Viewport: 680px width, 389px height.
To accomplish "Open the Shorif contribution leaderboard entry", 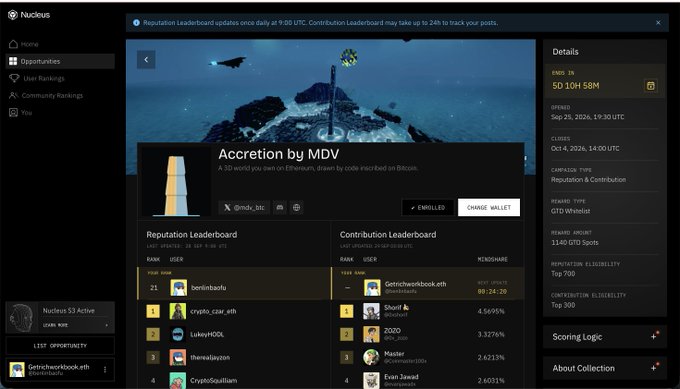I will (x=428, y=311).
